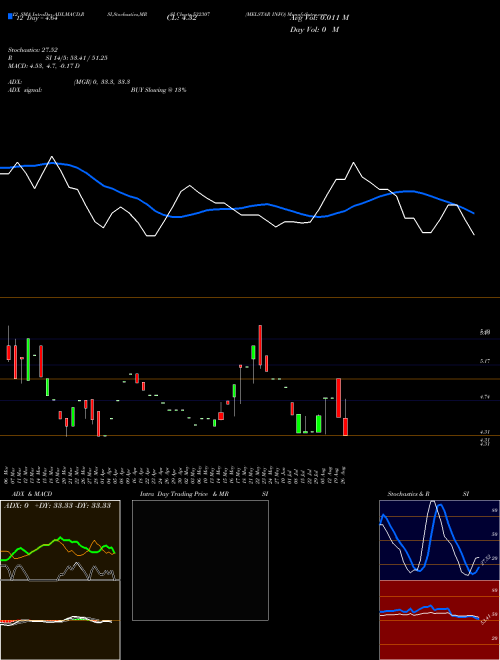
Task: Open the ADX green line chart thumbnail
Action: [60, 540]
